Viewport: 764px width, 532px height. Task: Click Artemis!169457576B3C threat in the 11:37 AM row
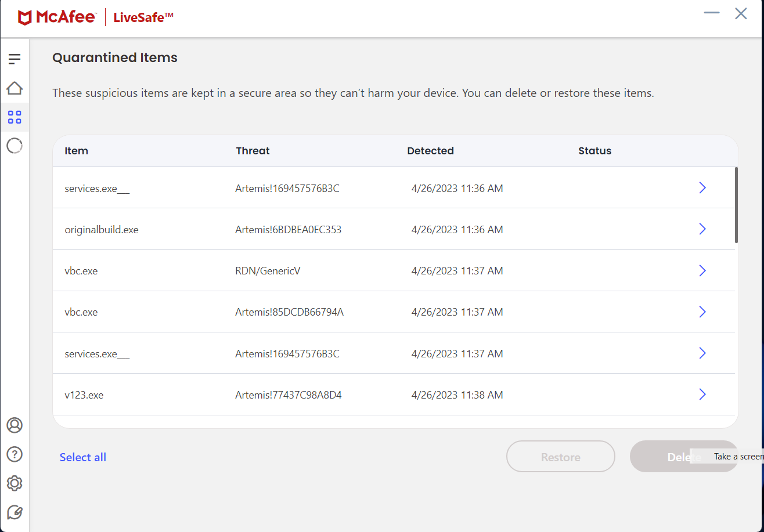[x=287, y=354]
